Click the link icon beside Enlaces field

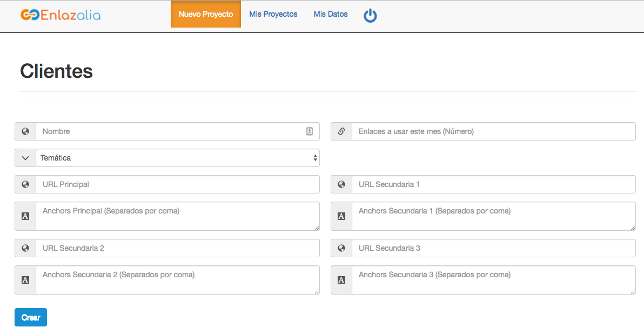point(341,131)
